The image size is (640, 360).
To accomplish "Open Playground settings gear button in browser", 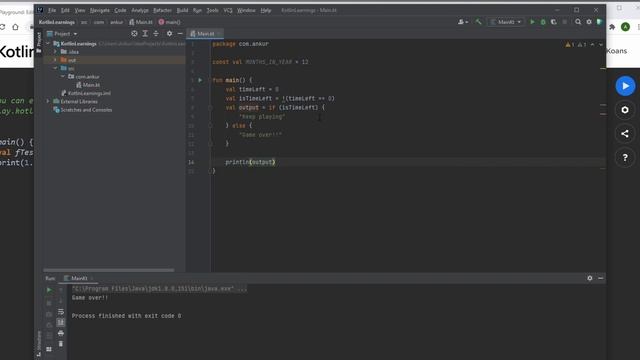I will (x=625, y=110).
